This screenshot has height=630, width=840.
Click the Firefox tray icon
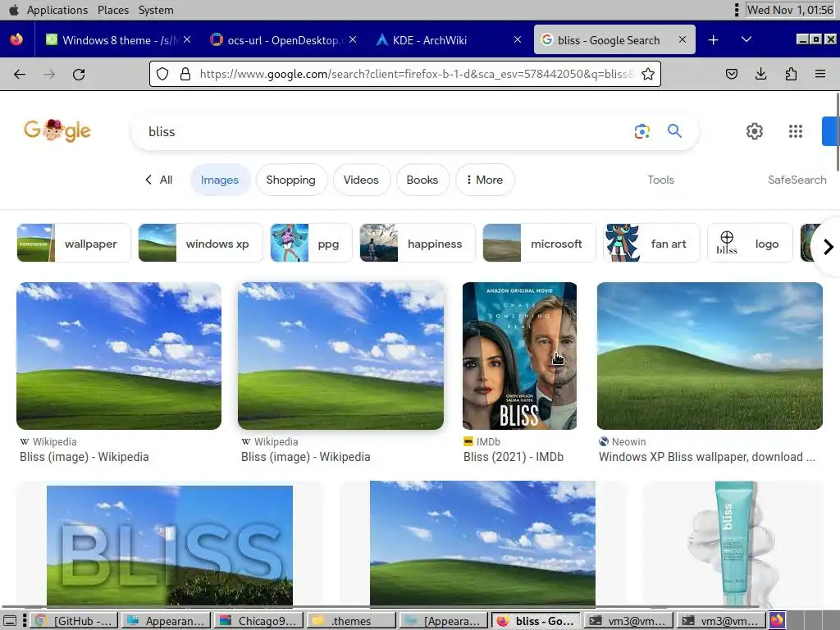pyautogui.click(x=778, y=620)
